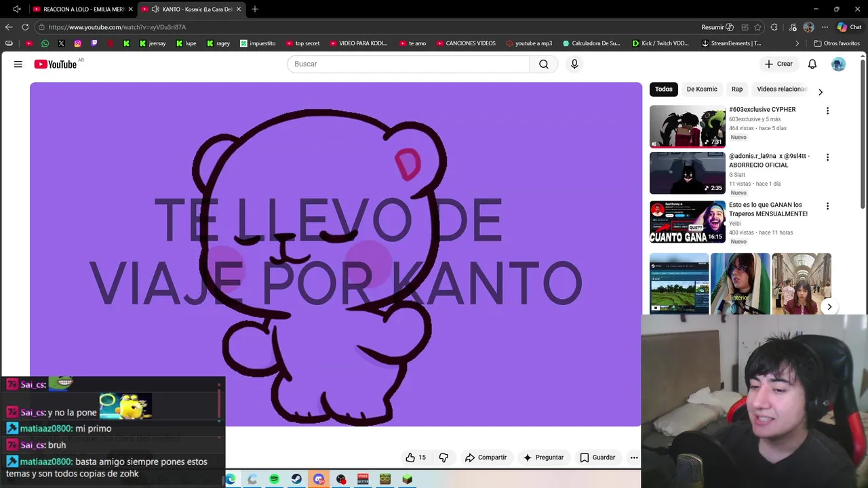
Task: Open Steam from the taskbar
Action: [x=296, y=479]
